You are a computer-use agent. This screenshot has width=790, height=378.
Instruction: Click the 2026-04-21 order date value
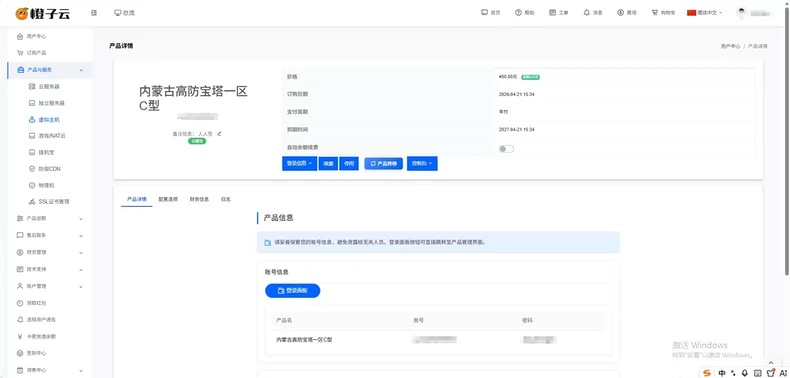point(516,94)
